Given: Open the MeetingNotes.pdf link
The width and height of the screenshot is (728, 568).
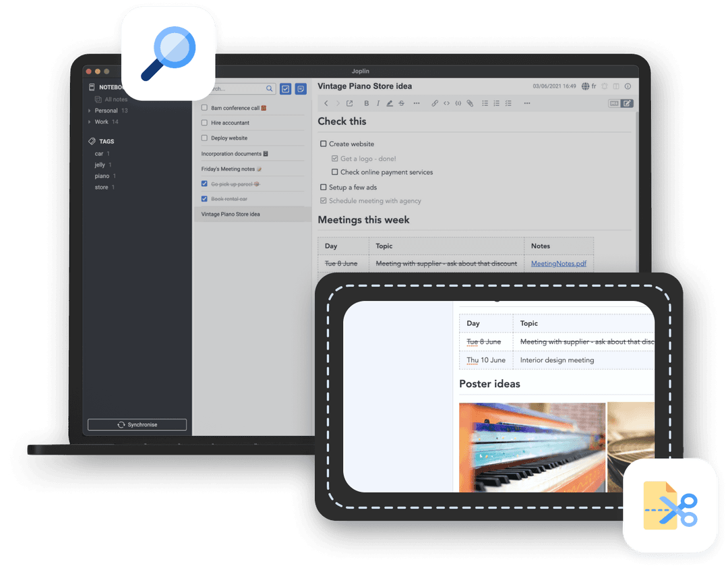Looking at the screenshot, I should (x=558, y=263).
